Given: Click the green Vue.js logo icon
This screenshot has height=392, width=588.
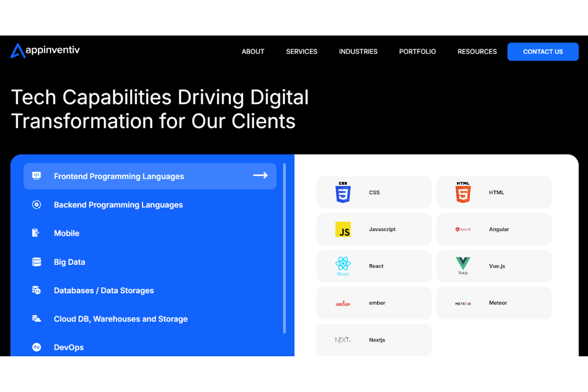Looking at the screenshot, I should click(x=463, y=265).
